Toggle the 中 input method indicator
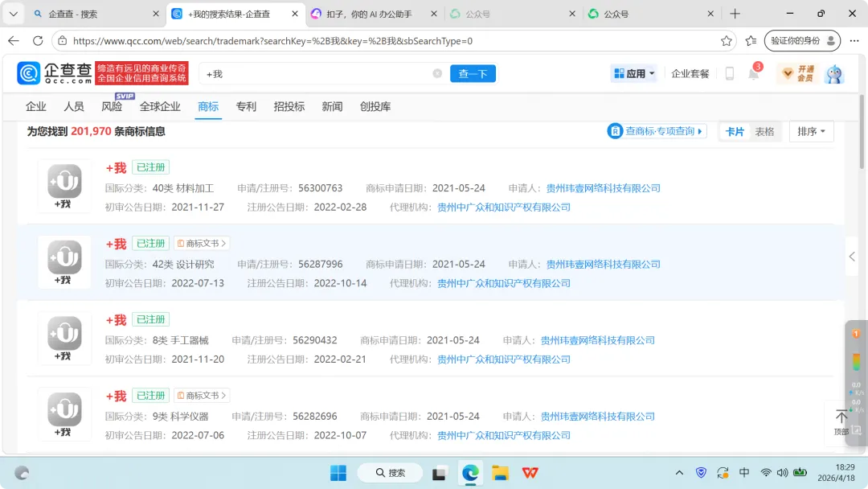The height and width of the screenshot is (489, 868). (x=744, y=472)
